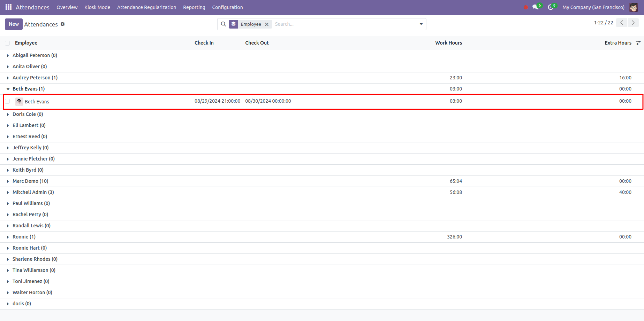The image size is (644, 321).
Task: Open optional columns adjust icon
Action: 638,43
